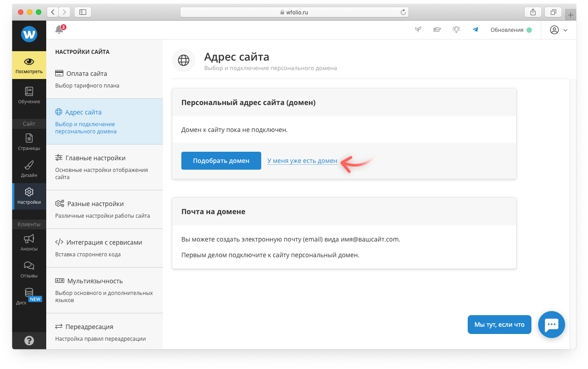588x369 pixels.
Task: Click the page vertical scrollbar
Action: click(x=573, y=214)
